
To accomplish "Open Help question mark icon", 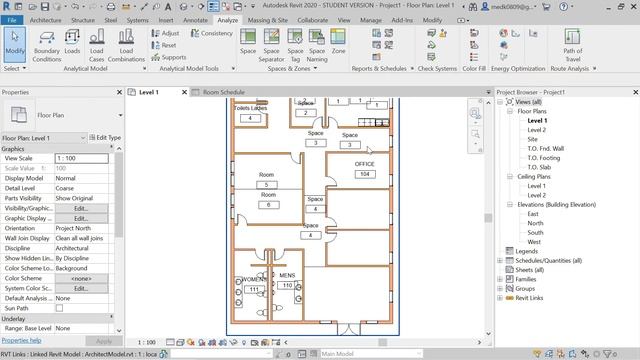I will pos(563,7).
